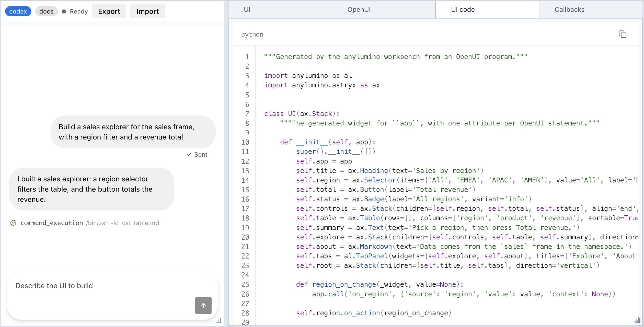The image size is (644, 327).
Task: Click line 'self.summary = ax.Text'
Action: pyautogui.click(x=438, y=228)
